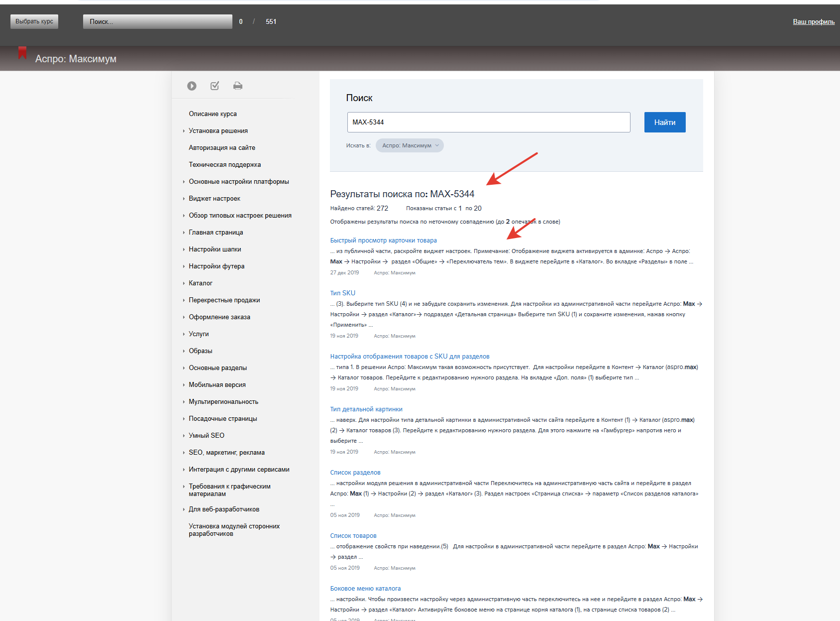Select Мультирегиональность in sidebar
Image resolution: width=840 pixels, height=621 pixels.
click(x=223, y=402)
